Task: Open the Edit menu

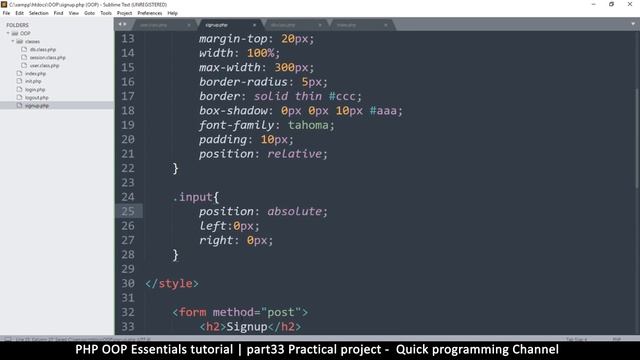Action: (x=19, y=13)
